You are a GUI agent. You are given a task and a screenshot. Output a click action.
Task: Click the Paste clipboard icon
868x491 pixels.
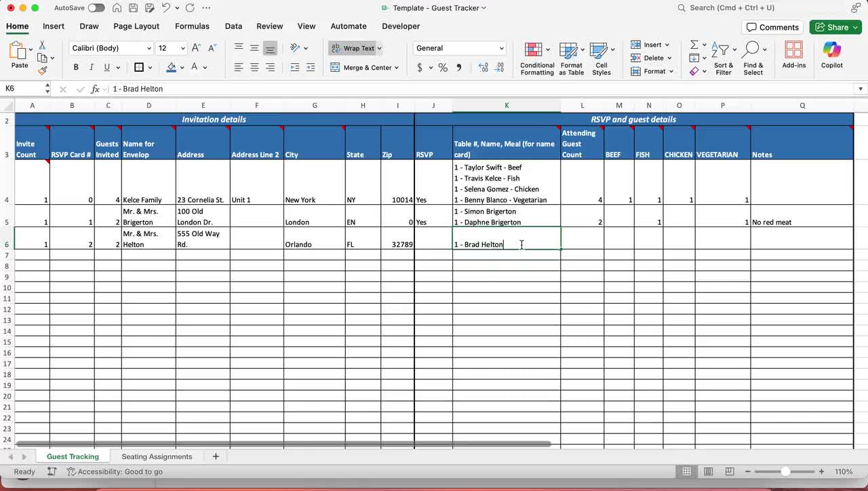[19, 51]
